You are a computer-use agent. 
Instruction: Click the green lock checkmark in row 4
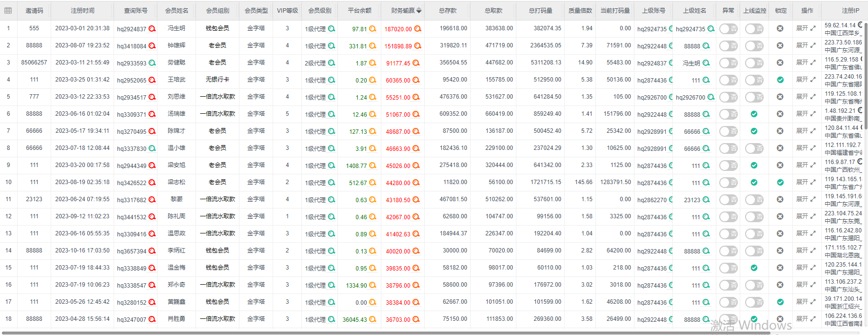[780, 80]
